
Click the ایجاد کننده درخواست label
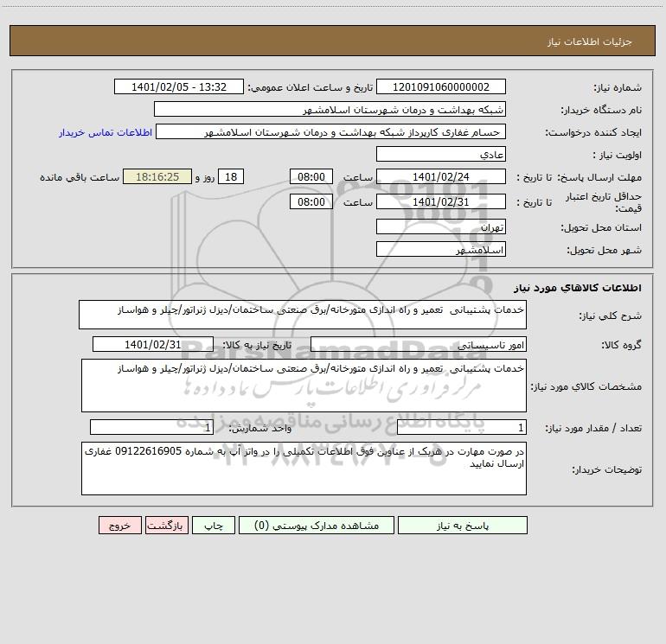click(x=593, y=133)
